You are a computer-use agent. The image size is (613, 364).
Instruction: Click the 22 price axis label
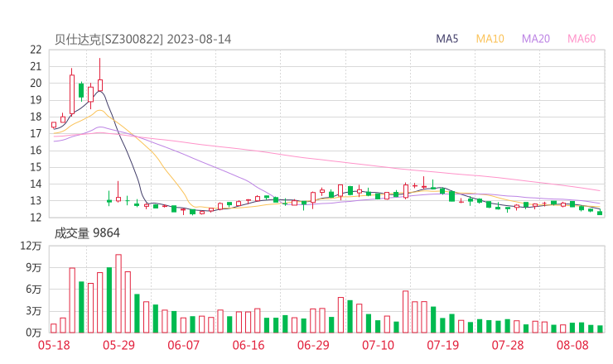pyautogui.click(x=36, y=50)
